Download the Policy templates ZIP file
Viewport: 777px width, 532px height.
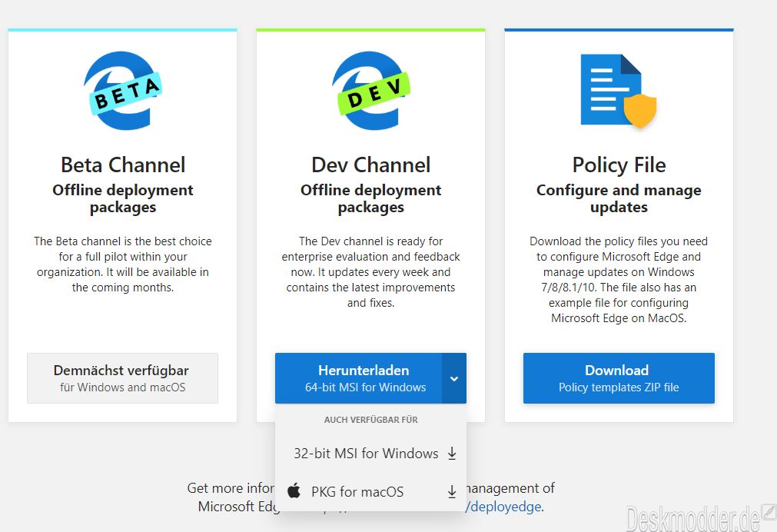pos(619,378)
